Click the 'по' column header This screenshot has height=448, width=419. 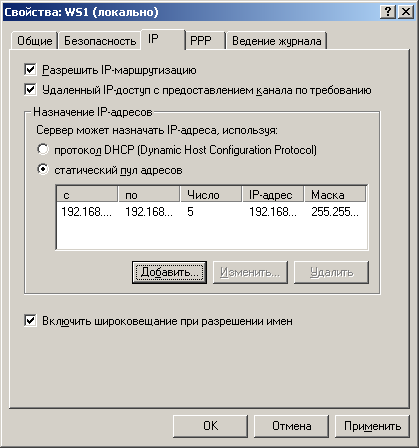149,194
